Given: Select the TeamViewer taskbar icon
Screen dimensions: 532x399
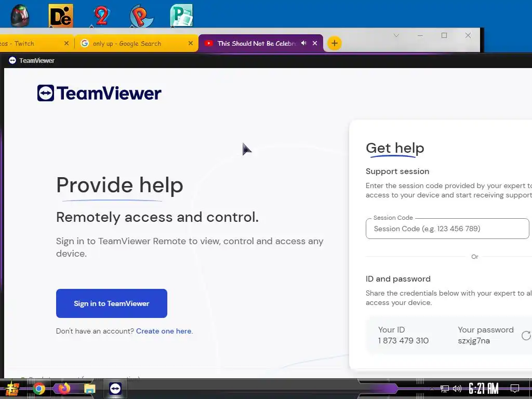Looking at the screenshot, I should point(115,389).
